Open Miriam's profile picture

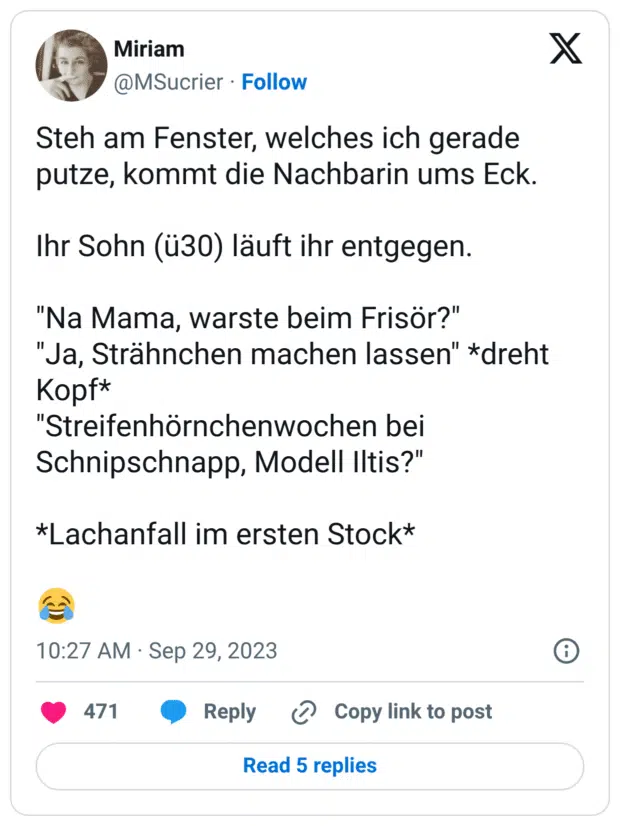(x=71, y=66)
